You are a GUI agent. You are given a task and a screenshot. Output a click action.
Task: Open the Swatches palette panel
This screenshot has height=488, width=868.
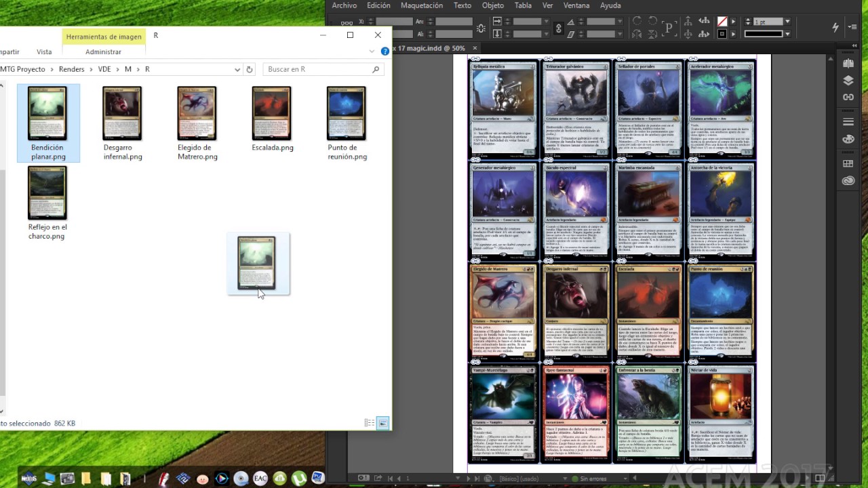pos(848,139)
